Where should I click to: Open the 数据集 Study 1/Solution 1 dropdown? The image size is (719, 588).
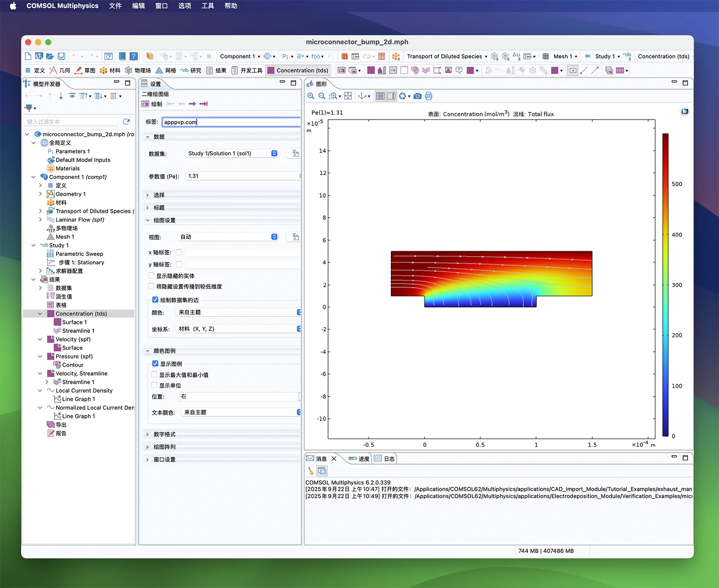tap(232, 154)
